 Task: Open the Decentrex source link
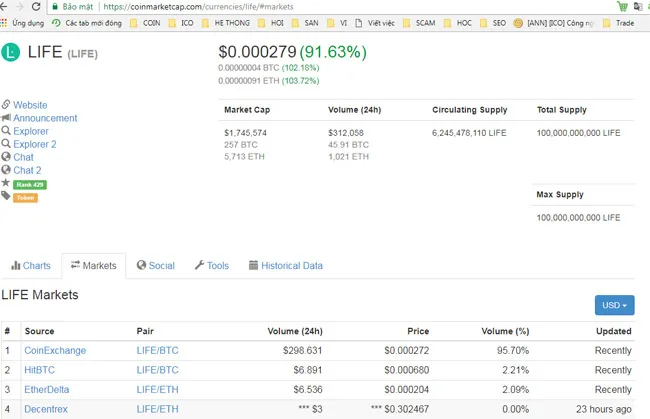click(x=46, y=409)
